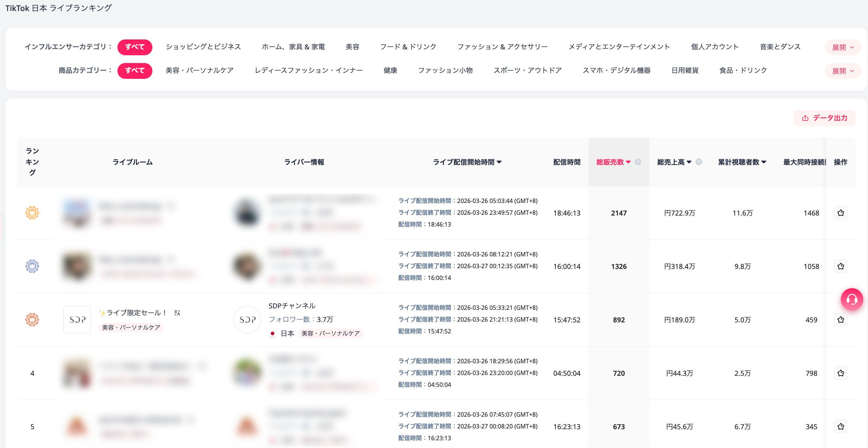Filter influencer category by 美容
The width and height of the screenshot is (868, 448).
352,47
